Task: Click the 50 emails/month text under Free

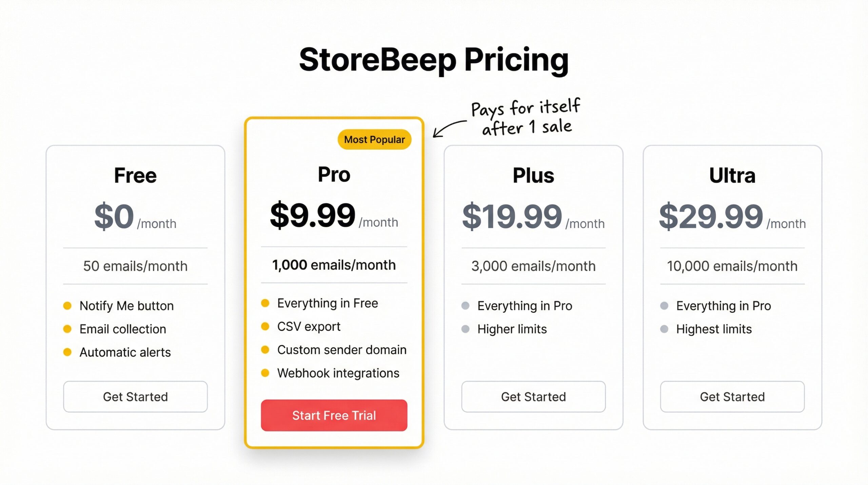Action: pos(135,266)
